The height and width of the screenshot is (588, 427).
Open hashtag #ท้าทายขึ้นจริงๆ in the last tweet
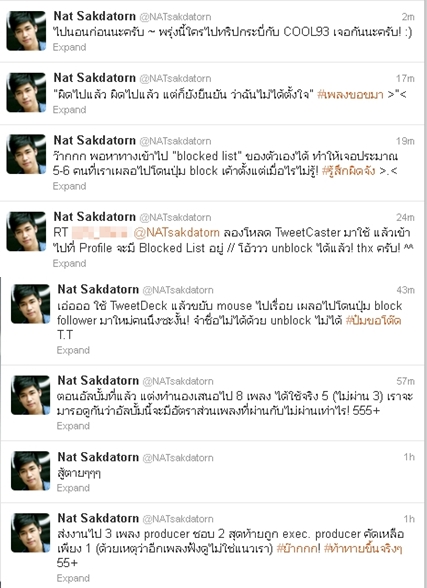tap(363, 549)
